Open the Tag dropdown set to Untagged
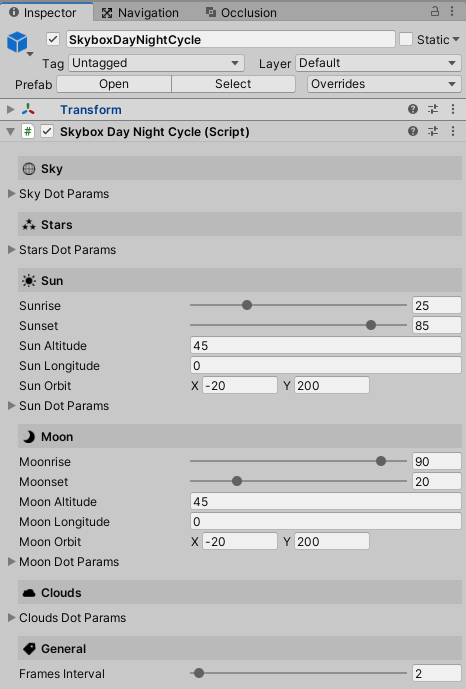This screenshot has width=466, height=689. click(x=156, y=63)
